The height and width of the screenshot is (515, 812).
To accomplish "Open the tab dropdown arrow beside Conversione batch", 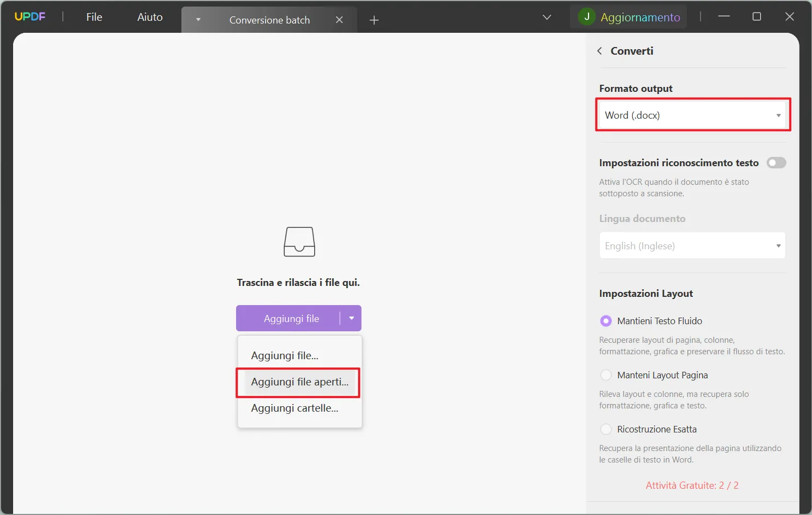I will (x=198, y=20).
